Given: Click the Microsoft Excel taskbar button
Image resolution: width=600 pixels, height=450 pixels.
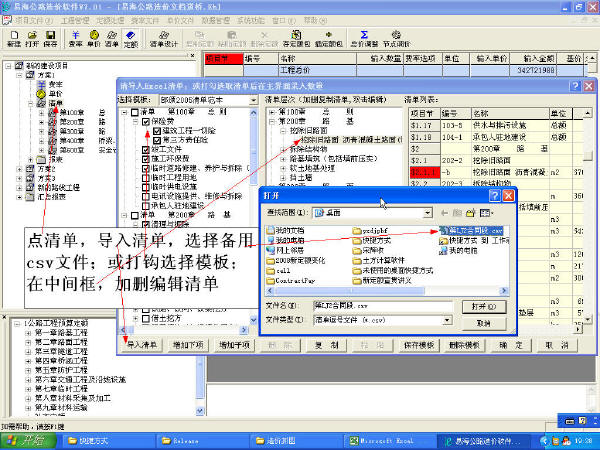Looking at the screenshot, I should click(x=389, y=441).
